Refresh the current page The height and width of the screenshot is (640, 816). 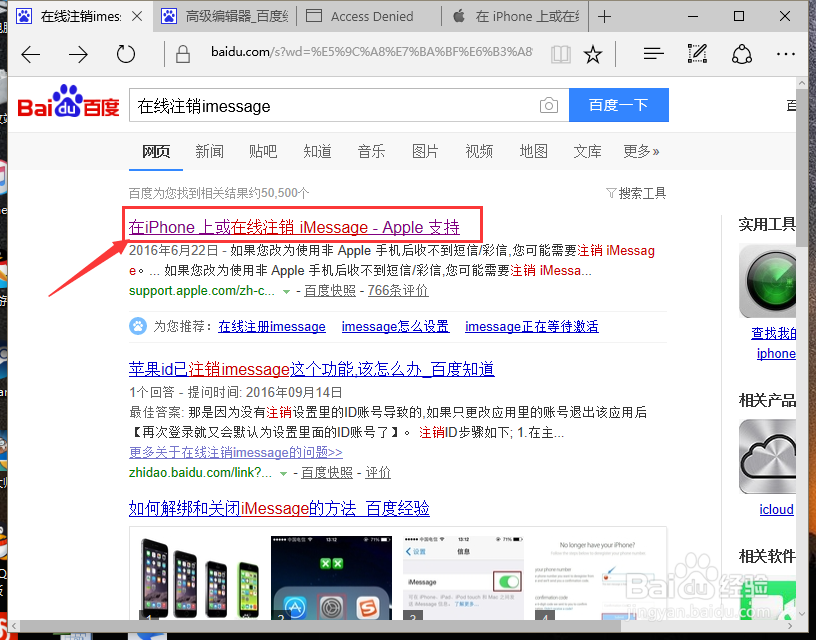point(125,54)
